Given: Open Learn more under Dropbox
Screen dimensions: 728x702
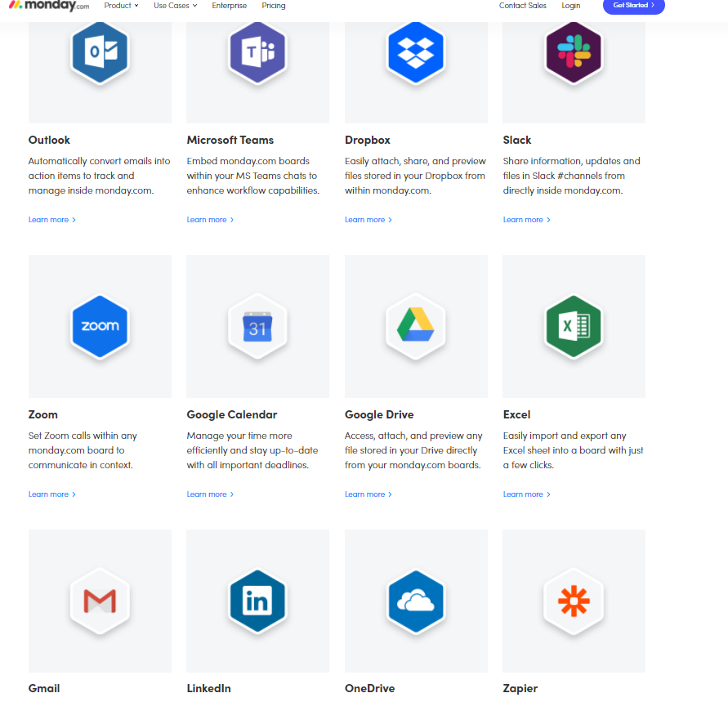Looking at the screenshot, I should (368, 220).
